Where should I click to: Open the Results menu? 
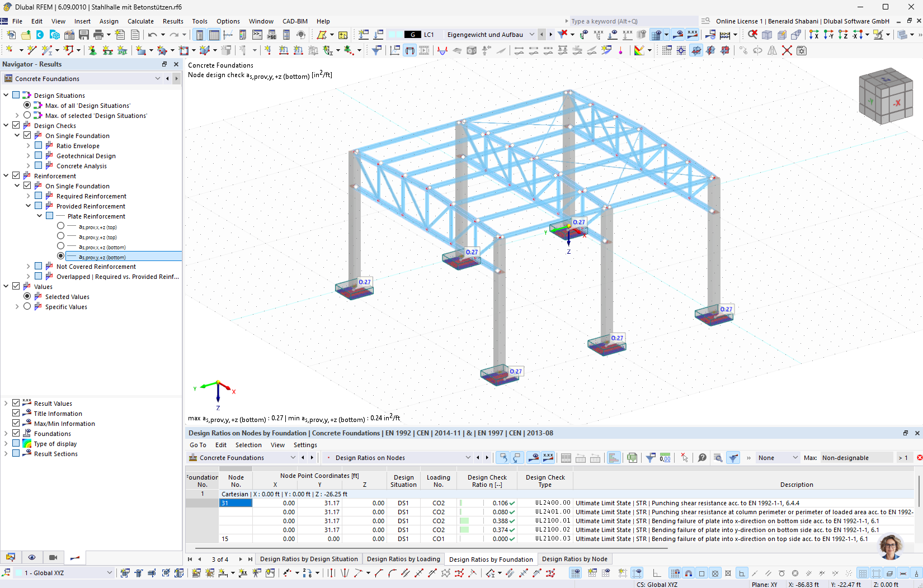coord(173,21)
